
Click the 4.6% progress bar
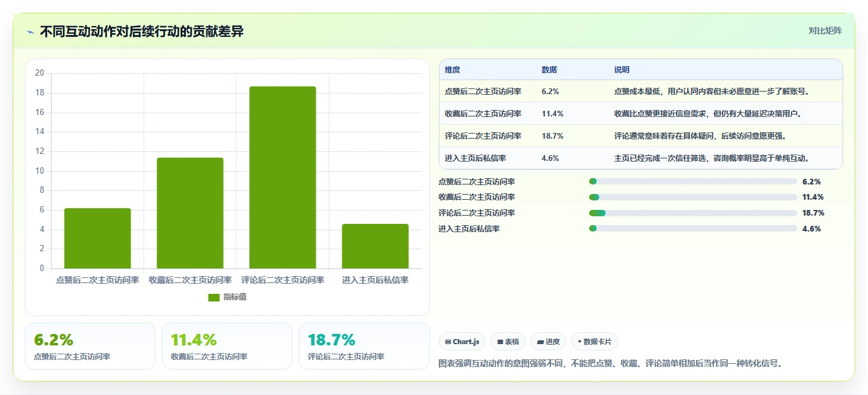(693, 229)
